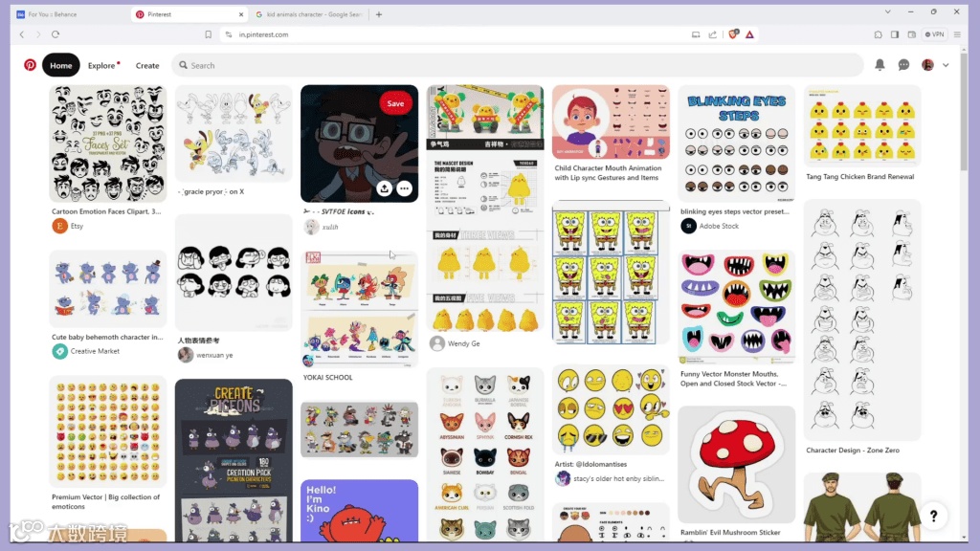The height and width of the screenshot is (551, 980).
Task: Click the page vertical scrollbar
Action: [x=964, y=113]
